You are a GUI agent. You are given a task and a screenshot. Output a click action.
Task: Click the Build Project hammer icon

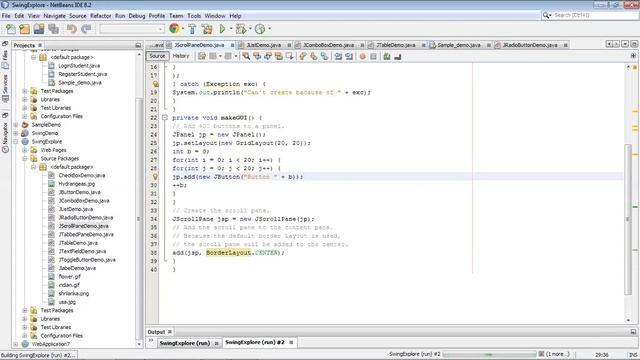pos(192,29)
